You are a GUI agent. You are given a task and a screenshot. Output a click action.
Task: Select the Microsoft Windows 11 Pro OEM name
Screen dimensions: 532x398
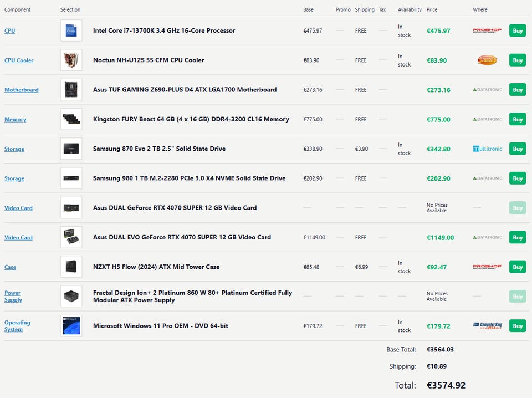pyautogui.click(x=161, y=326)
